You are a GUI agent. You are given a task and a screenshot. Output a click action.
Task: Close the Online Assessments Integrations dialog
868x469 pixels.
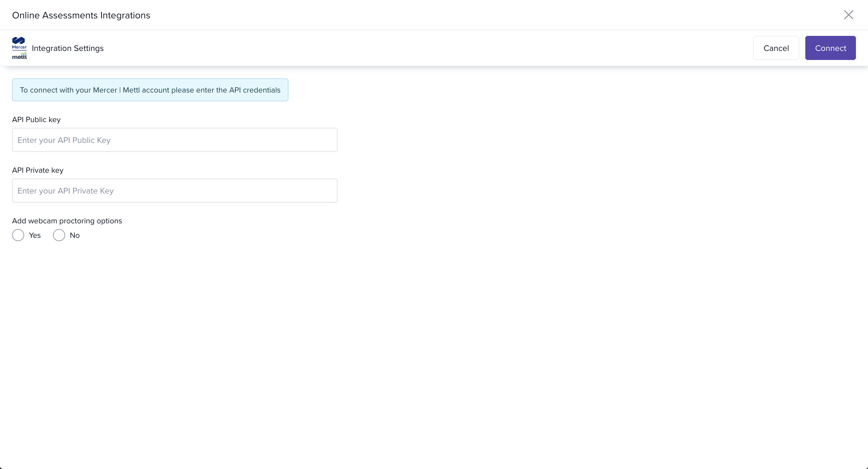(848, 15)
